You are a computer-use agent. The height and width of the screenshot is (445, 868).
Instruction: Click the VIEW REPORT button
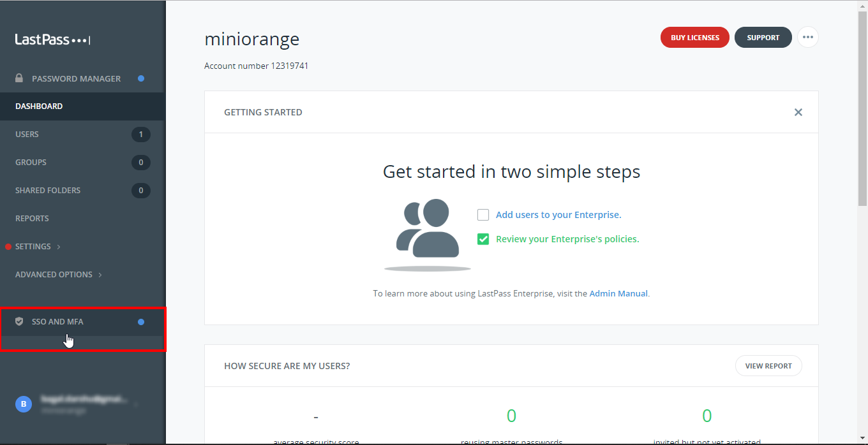(768, 365)
